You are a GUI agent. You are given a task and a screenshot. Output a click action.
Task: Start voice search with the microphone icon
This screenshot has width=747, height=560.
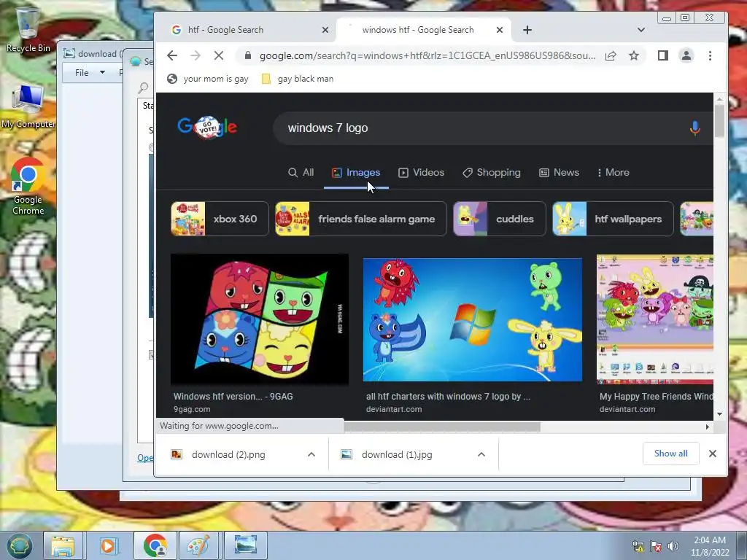694,128
